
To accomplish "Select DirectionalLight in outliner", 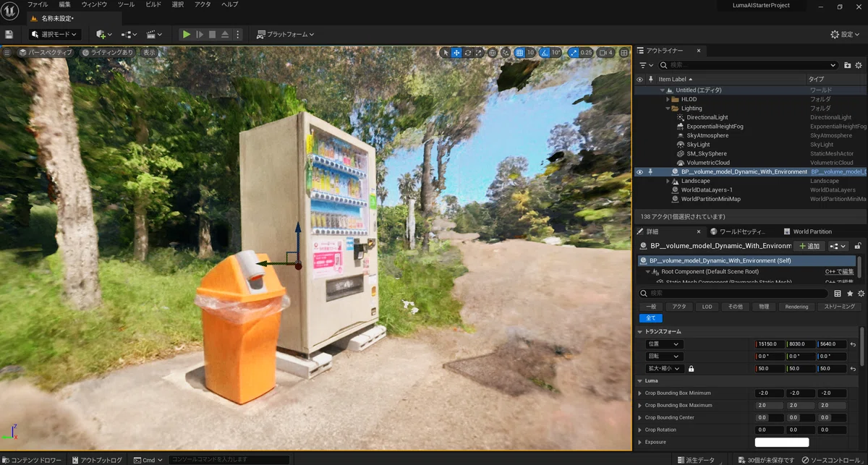I will click(x=707, y=117).
